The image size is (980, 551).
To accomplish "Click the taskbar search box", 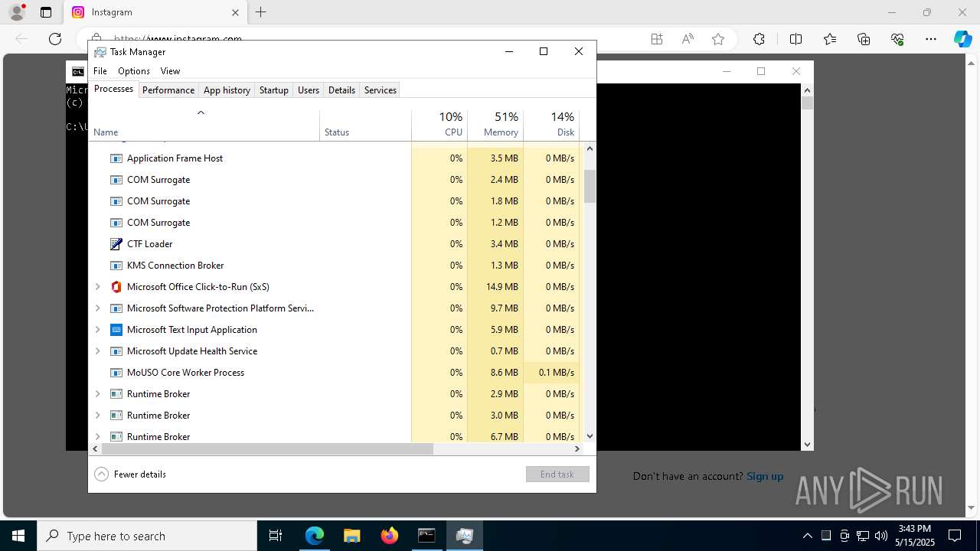I will 147,536.
